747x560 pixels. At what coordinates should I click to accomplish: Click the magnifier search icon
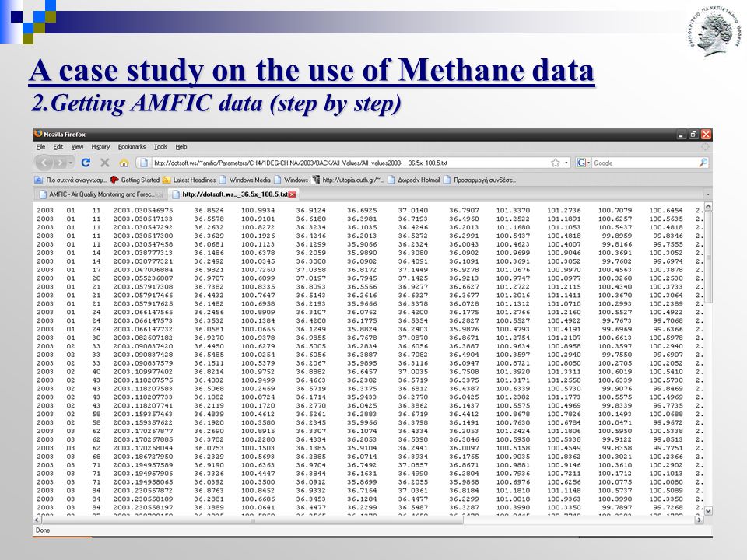coord(703,163)
